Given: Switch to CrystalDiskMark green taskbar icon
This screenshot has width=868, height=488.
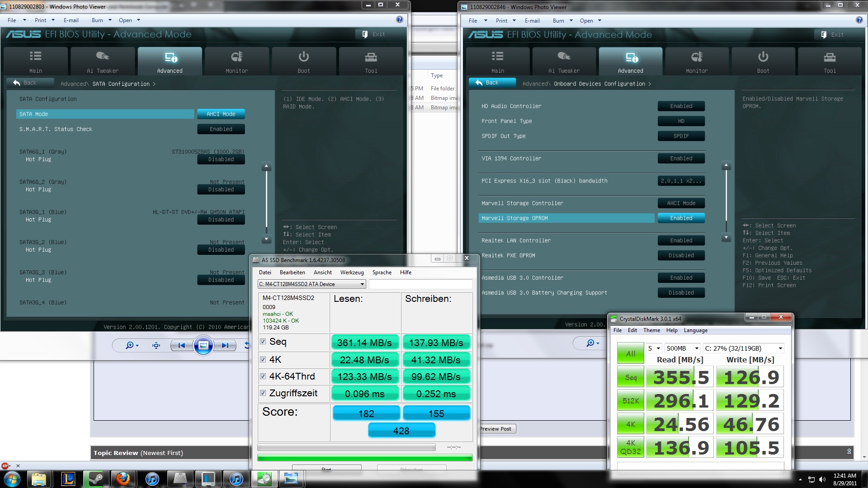Looking at the screenshot, I should 264,479.
